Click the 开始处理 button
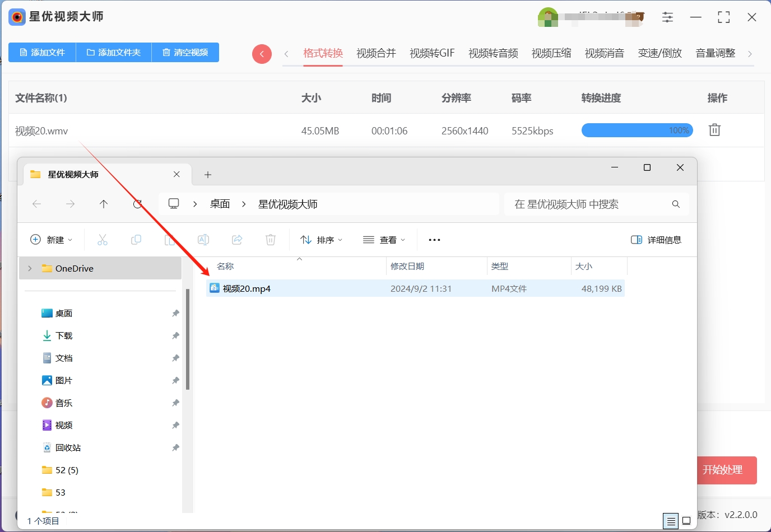This screenshot has width=771, height=532. (x=727, y=470)
